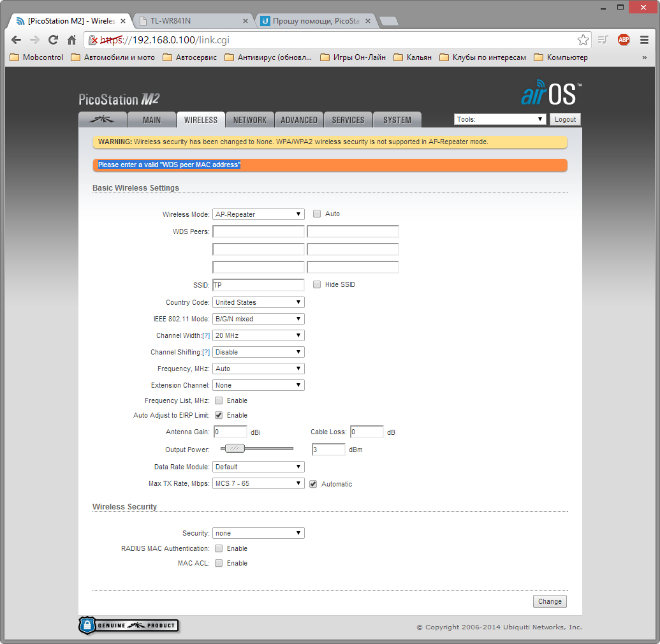Open the Кальян bookmark folder
Viewport: 660px width, 644px height.
click(413, 57)
